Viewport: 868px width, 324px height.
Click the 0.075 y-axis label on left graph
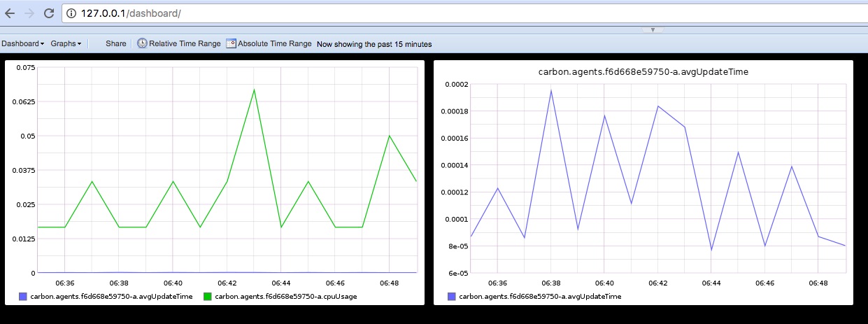[25, 68]
